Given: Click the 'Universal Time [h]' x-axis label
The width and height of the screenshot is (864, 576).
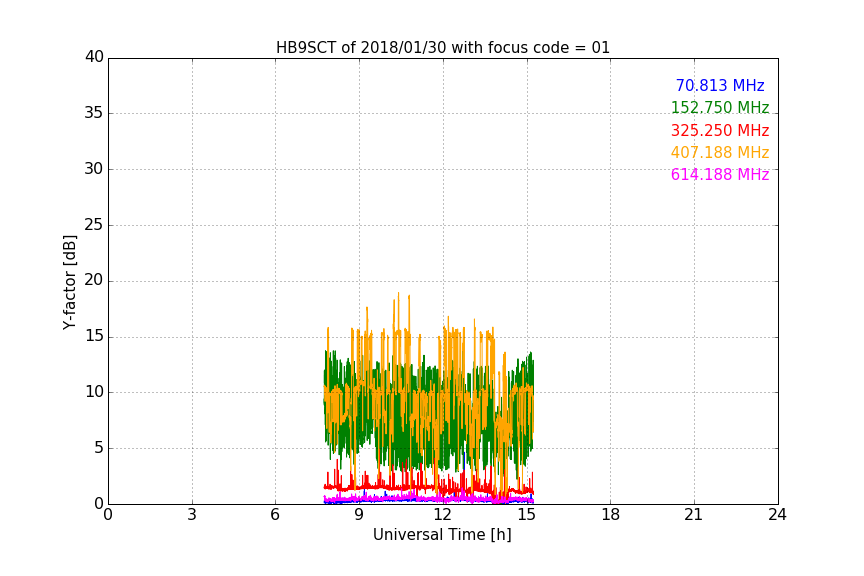Looking at the screenshot, I should point(442,535).
